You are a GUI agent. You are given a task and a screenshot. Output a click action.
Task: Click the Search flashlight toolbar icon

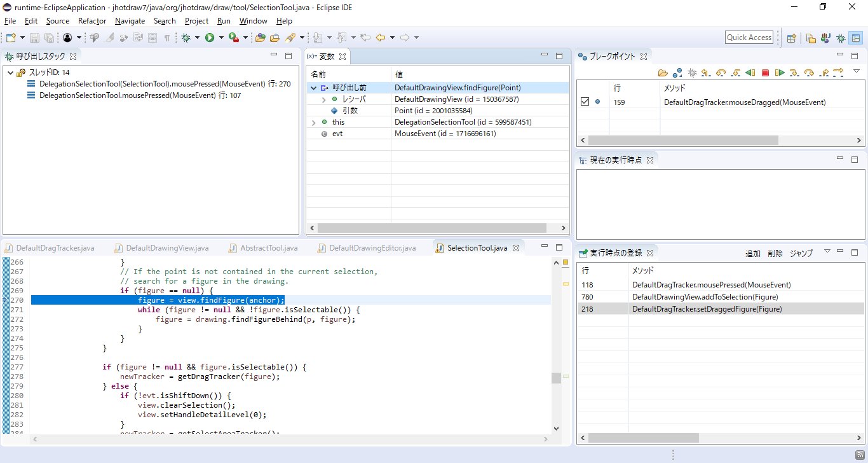tap(290, 38)
